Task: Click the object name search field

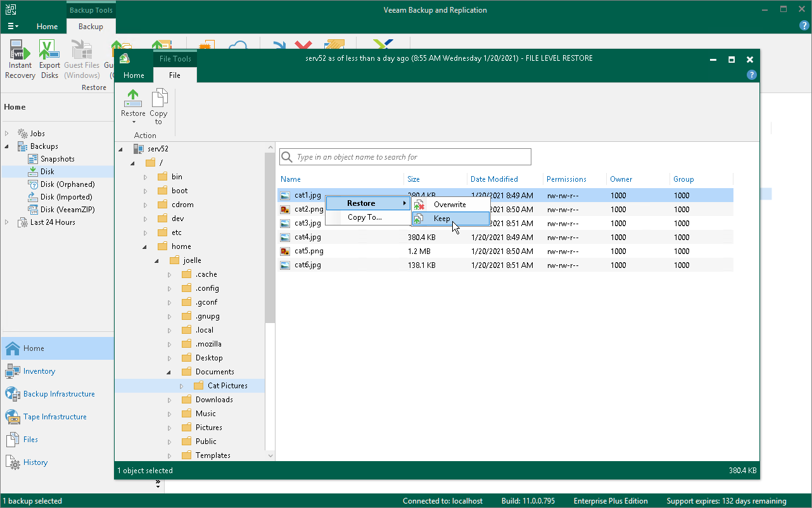Action: (405, 157)
